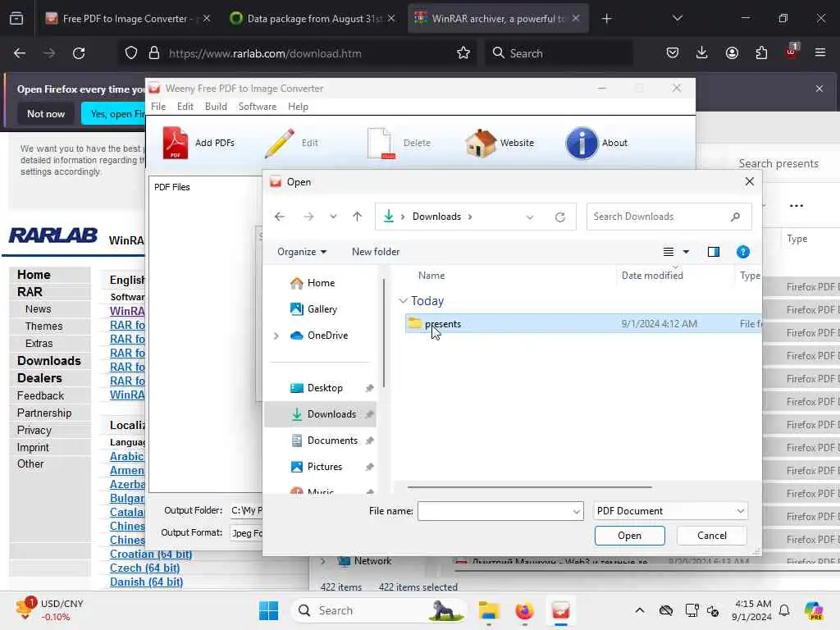Expand address bar previous locations dropdown
Viewport: 840px width, 630px height.
tap(529, 217)
